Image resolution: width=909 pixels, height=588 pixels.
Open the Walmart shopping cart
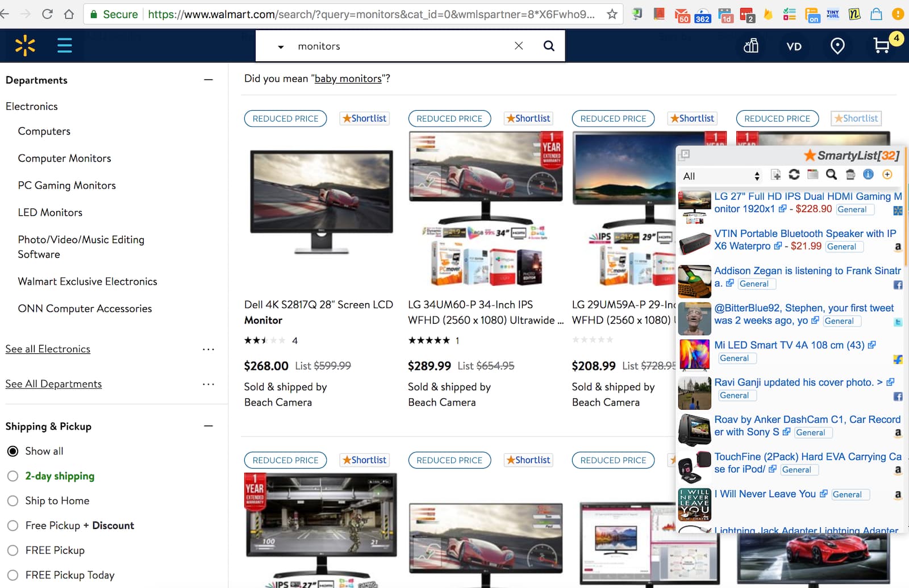coord(882,45)
